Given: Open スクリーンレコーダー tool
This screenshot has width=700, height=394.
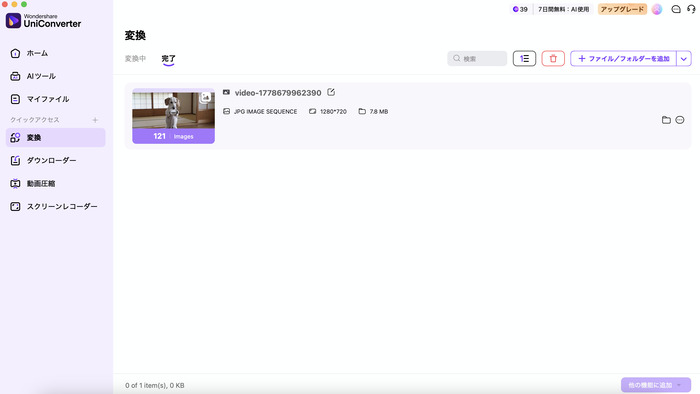Looking at the screenshot, I should coord(55,207).
